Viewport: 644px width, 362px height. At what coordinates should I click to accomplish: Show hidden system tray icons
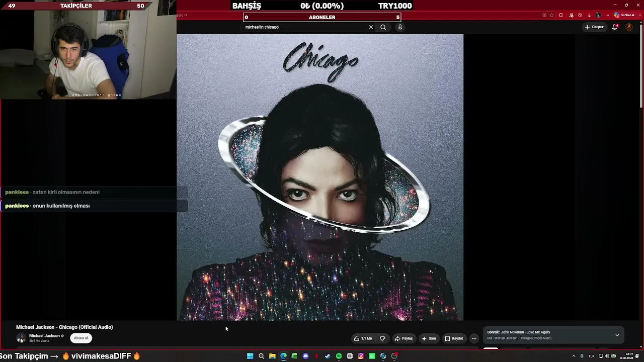click(x=574, y=356)
